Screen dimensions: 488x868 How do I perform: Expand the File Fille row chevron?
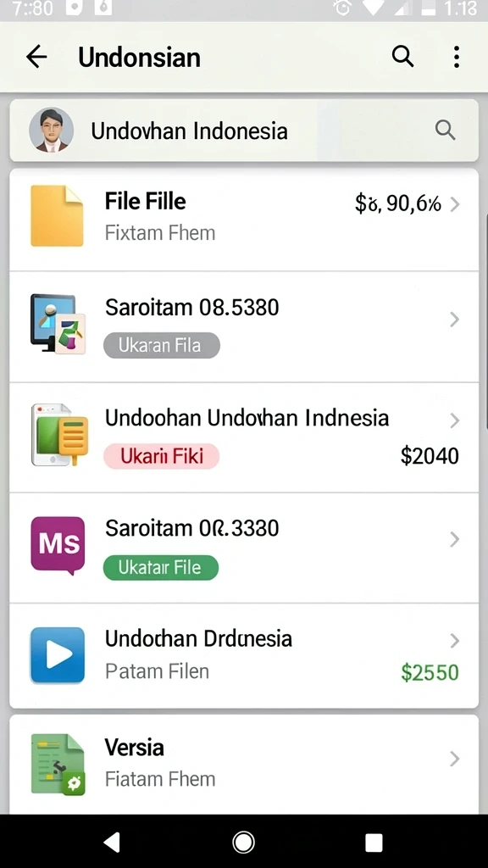[x=455, y=204]
